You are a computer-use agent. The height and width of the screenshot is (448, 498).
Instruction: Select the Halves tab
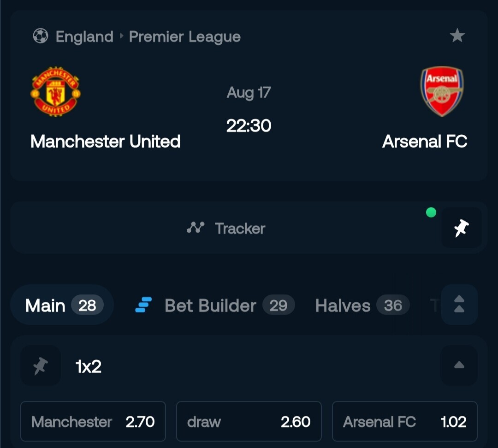pyautogui.click(x=362, y=305)
